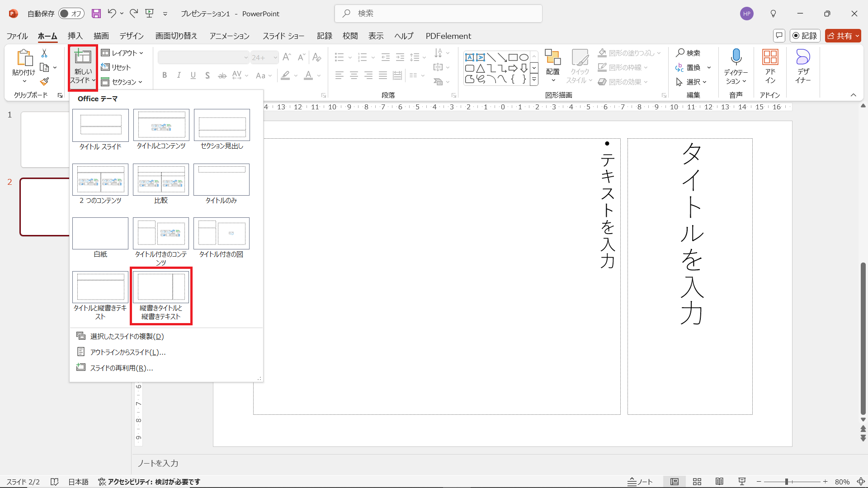Screen dimensions: 868x488
Task: Open the Share (共有) dropdown
Action: tap(843, 36)
